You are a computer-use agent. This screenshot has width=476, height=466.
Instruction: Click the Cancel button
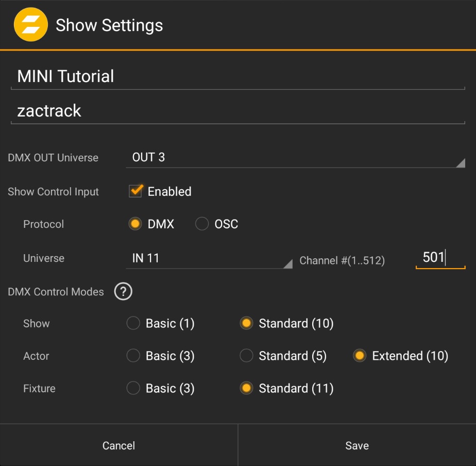pos(118,445)
